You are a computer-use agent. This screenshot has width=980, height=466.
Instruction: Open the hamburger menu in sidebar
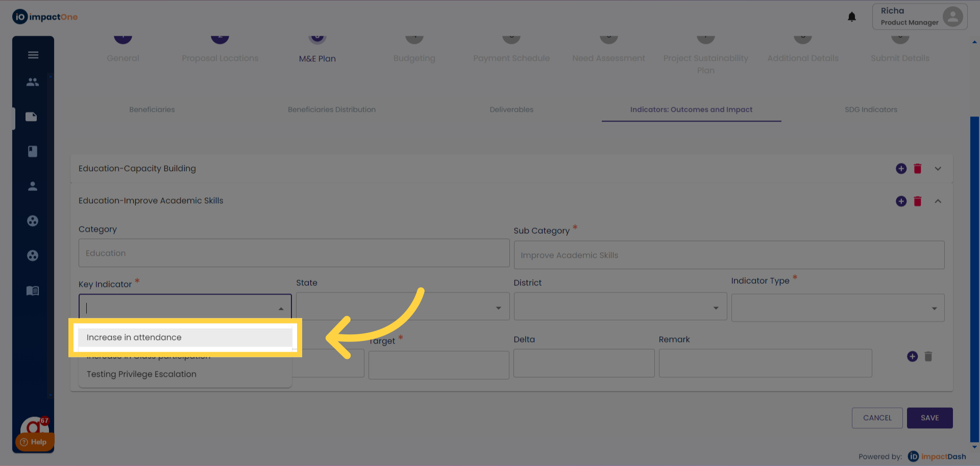coord(33,55)
